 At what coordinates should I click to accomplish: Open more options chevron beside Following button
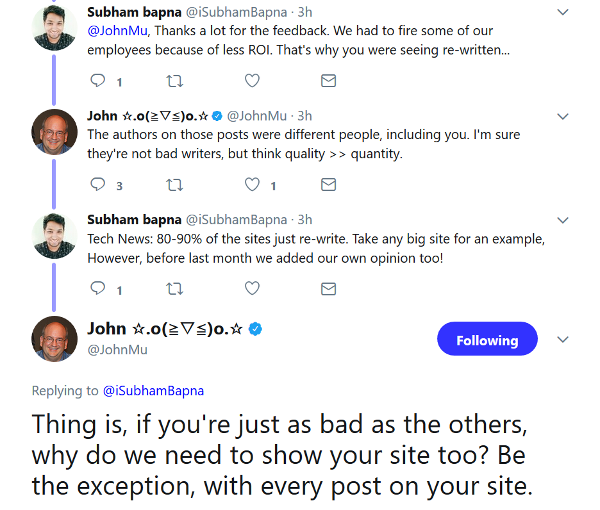click(563, 340)
